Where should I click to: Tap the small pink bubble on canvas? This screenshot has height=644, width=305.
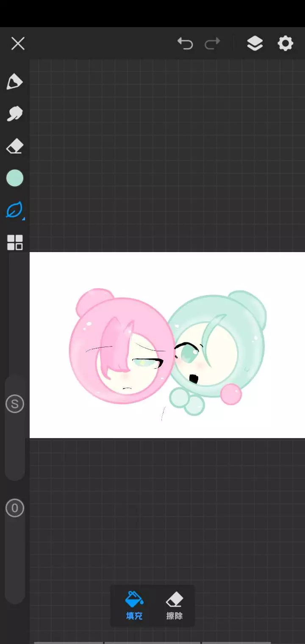click(x=231, y=394)
